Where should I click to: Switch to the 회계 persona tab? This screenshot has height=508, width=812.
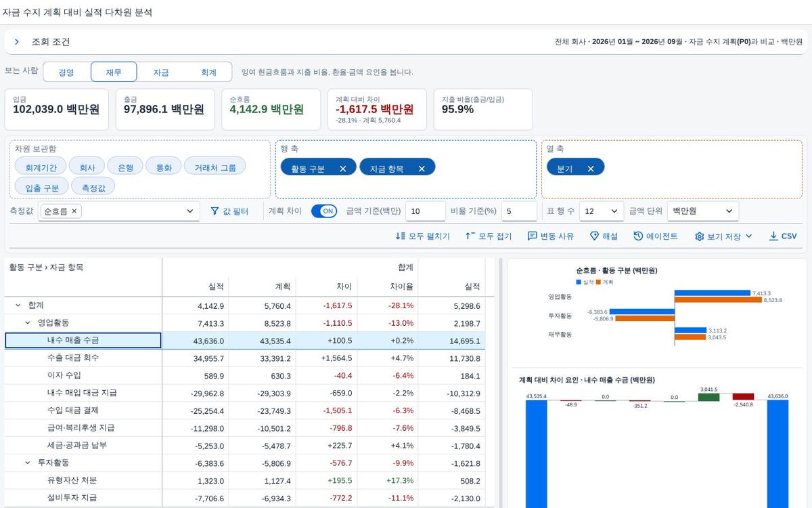(x=208, y=72)
